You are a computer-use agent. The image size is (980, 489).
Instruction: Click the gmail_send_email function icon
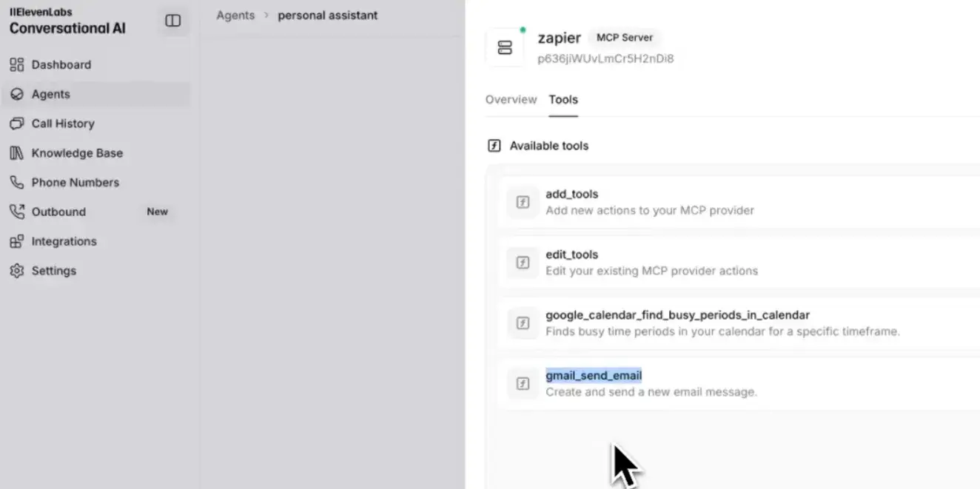click(x=523, y=383)
